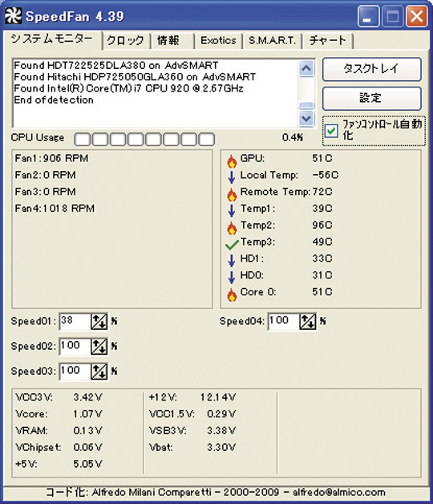Click the flame icon beside GPU temperature

point(232,161)
